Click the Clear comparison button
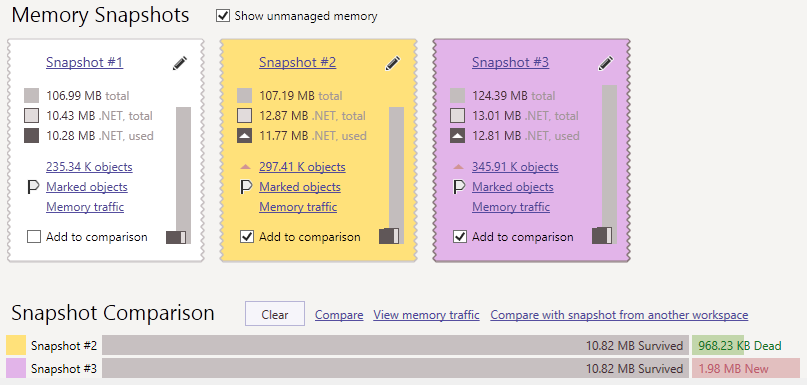807x385 pixels. pos(275,314)
